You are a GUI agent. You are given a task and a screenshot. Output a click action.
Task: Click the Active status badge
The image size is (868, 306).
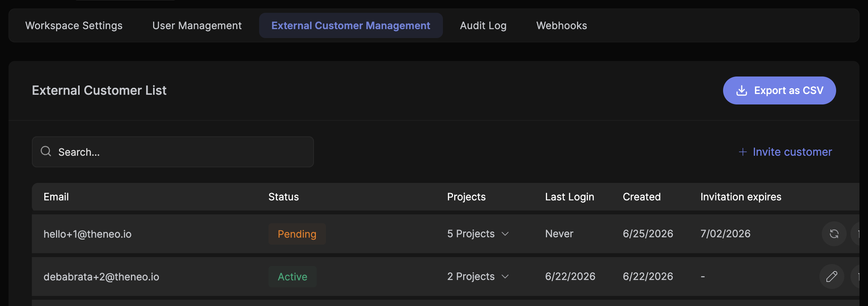tap(293, 277)
